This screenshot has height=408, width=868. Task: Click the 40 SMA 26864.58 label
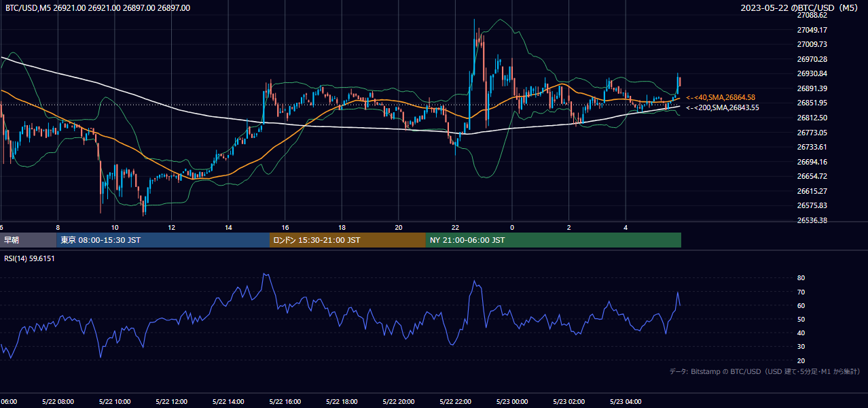[x=721, y=98]
